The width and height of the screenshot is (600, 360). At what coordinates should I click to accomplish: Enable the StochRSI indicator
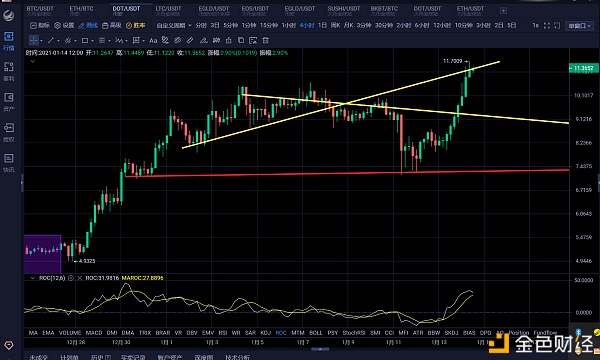(x=354, y=333)
